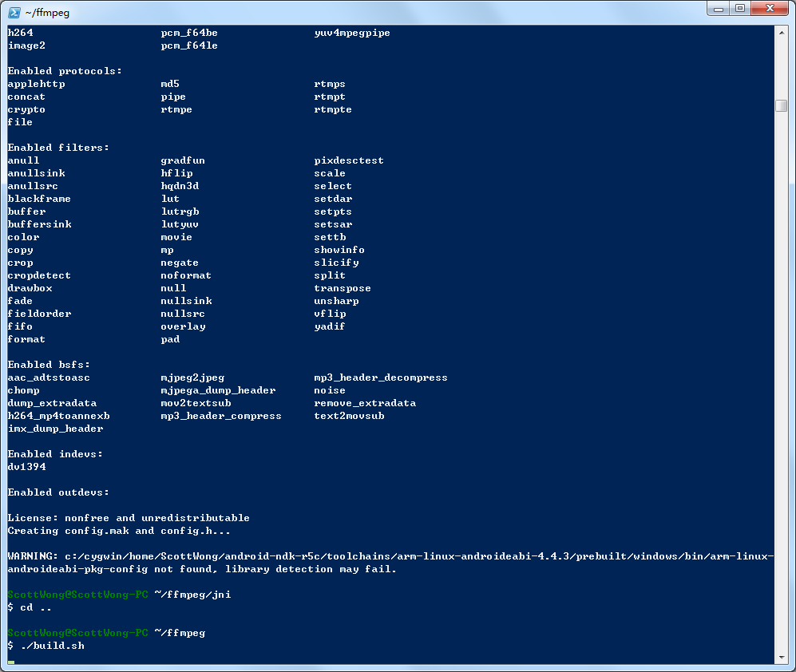Click the 'Enabled filters:' heading
This screenshot has width=796, height=672.
[x=58, y=148]
